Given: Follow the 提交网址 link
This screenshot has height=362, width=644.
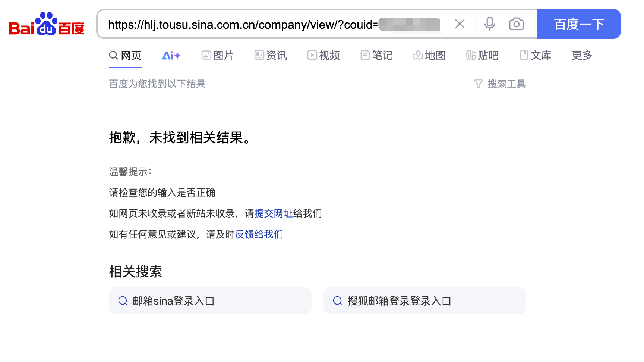Looking at the screenshot, I should pyautogui.click(x=274, y=213).
